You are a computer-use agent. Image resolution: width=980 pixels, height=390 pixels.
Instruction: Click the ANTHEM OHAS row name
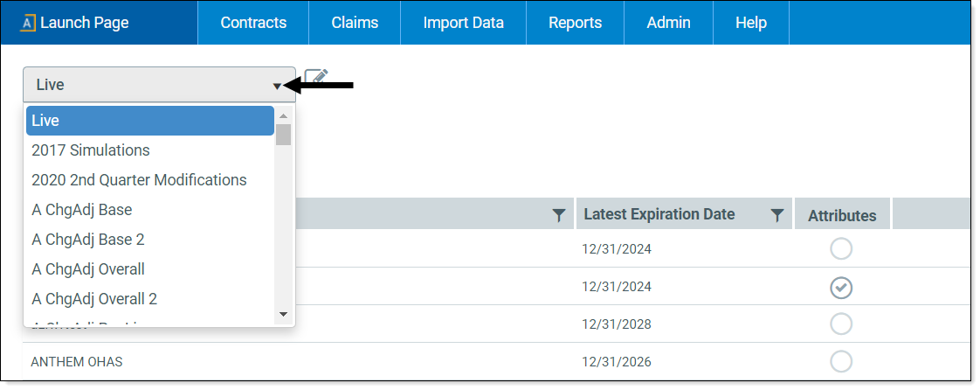(77, 362)
